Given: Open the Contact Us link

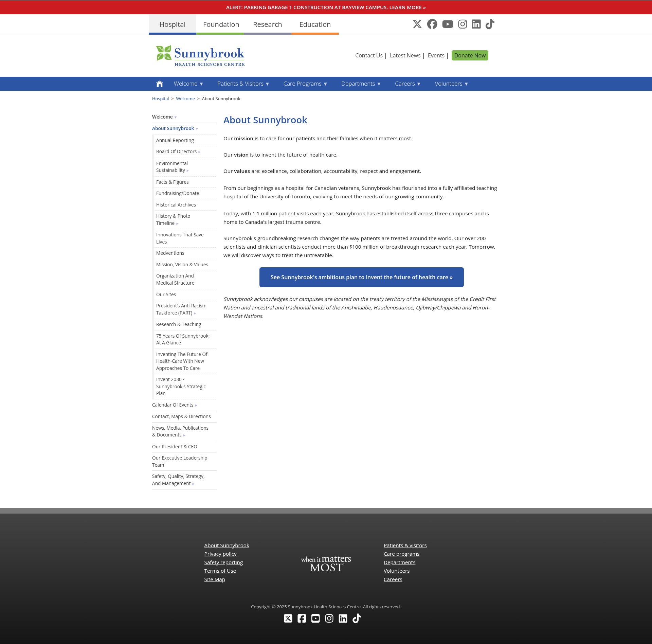Looking at the screenshot, I should [369, 55].
